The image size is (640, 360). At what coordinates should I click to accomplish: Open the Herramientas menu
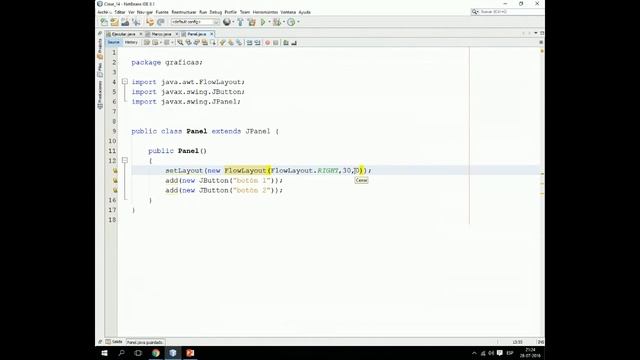click(x=265, y=12)
